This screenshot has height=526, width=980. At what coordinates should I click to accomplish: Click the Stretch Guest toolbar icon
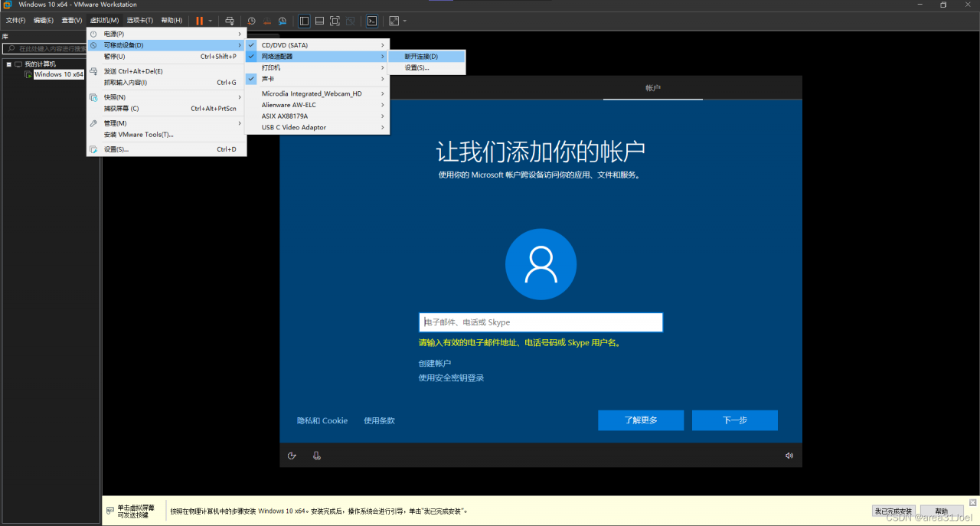[394, 21]
